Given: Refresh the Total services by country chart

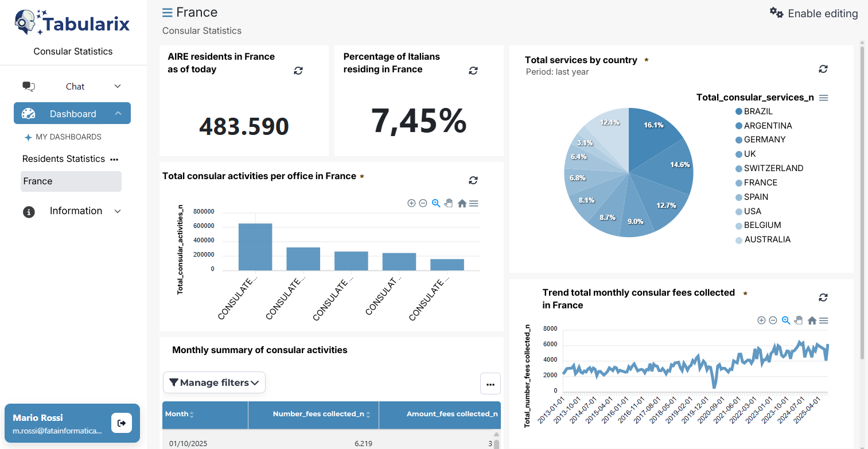Looking at the screenshot, I should point(823,69).
